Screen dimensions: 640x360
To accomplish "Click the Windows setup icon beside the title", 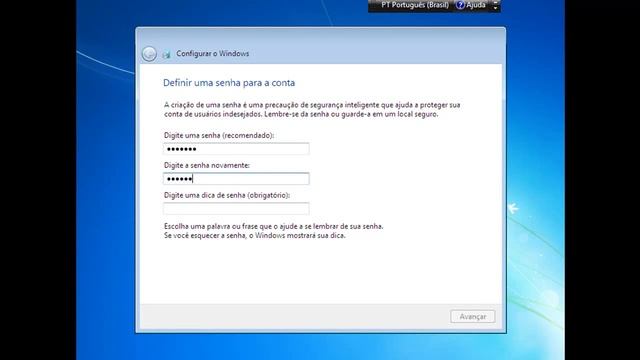I will click(x=167, y=54).
